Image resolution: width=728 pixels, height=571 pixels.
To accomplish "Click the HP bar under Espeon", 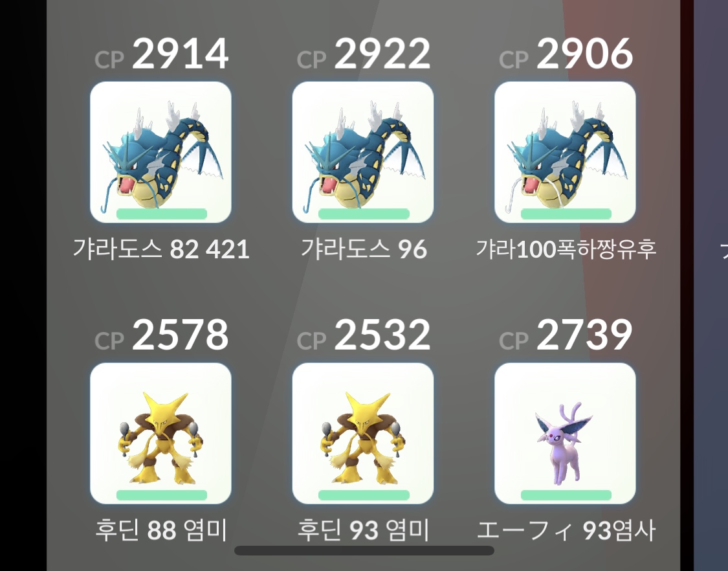I will pos(566,495).
